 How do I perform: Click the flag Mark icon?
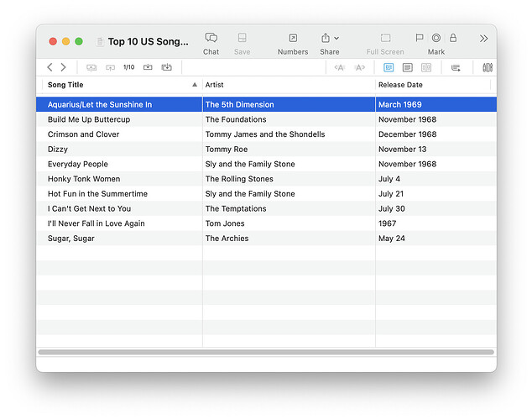[x=420, y=39]
